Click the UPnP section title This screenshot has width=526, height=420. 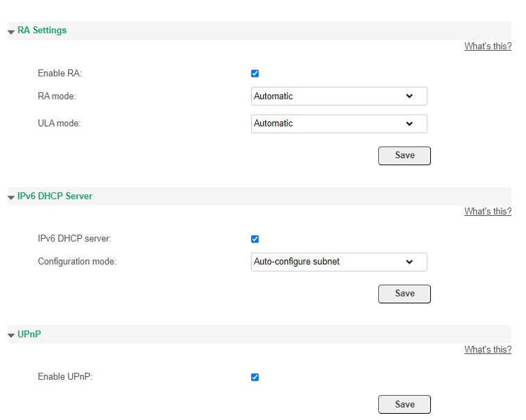click(x=29, y=334)
